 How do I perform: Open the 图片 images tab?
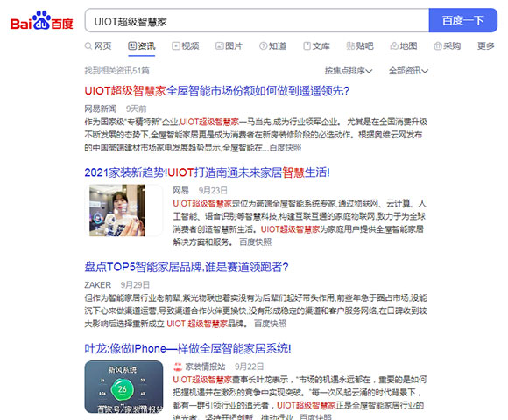229,46
